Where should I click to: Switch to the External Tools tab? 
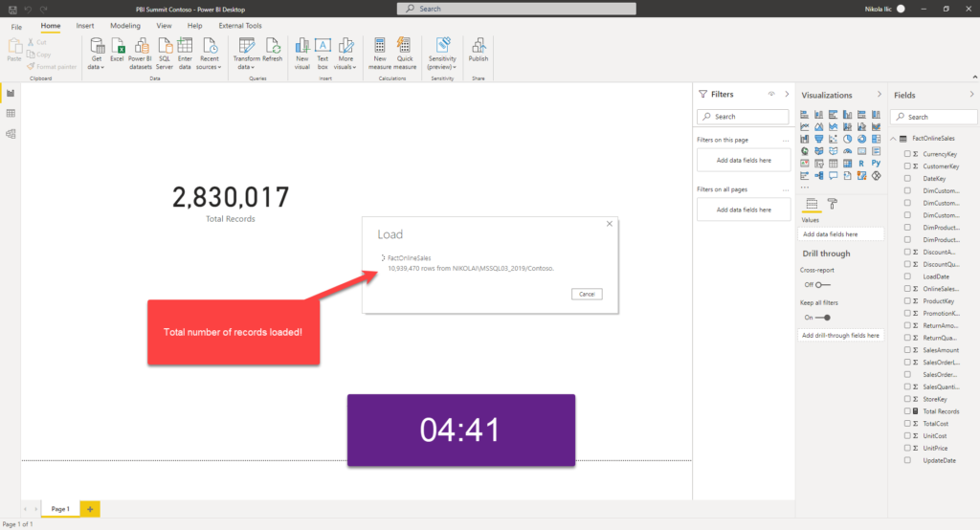[240, 26]
